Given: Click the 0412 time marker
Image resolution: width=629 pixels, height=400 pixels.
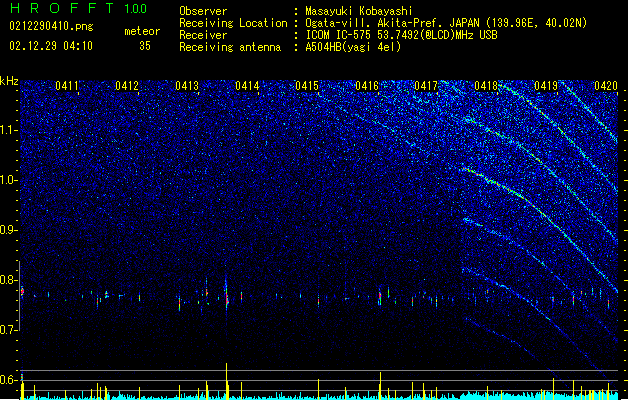Looking at the screenshot, I should (x=127, y=86).
